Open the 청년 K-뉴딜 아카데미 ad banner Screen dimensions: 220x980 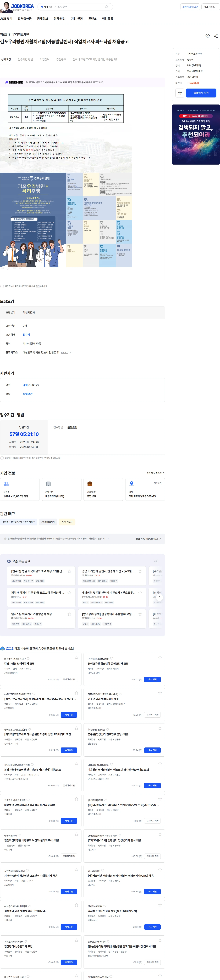tap(196, 134)
